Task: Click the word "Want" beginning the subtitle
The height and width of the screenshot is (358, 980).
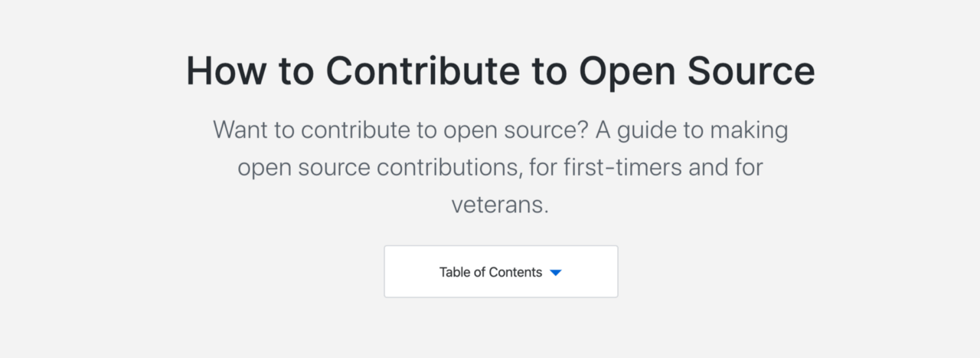Action: (240, 130)
